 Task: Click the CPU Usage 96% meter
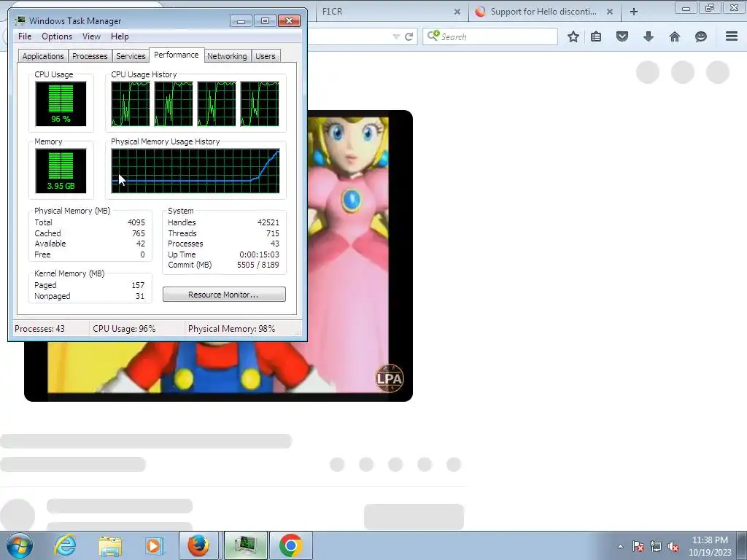pos(61,104)
